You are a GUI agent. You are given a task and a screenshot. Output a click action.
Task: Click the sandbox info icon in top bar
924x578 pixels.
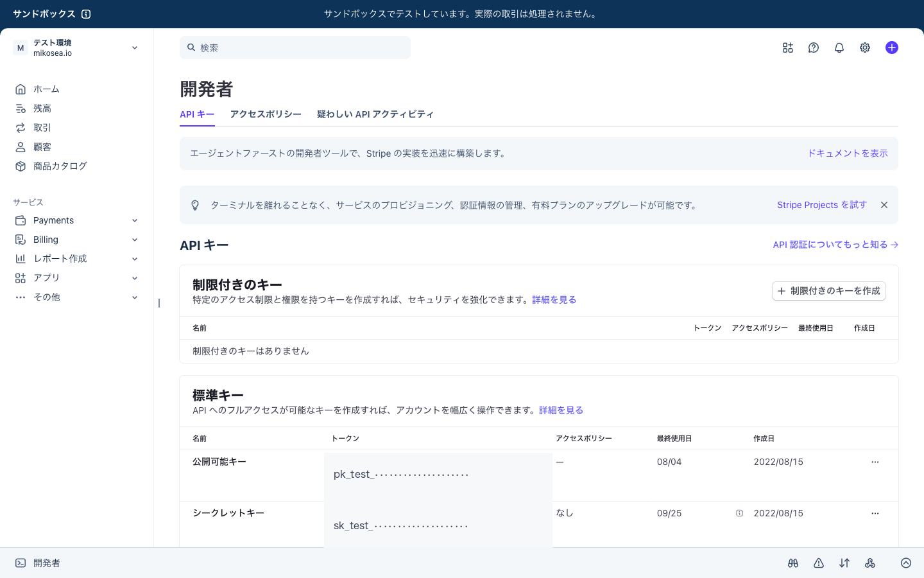[86, 14]
